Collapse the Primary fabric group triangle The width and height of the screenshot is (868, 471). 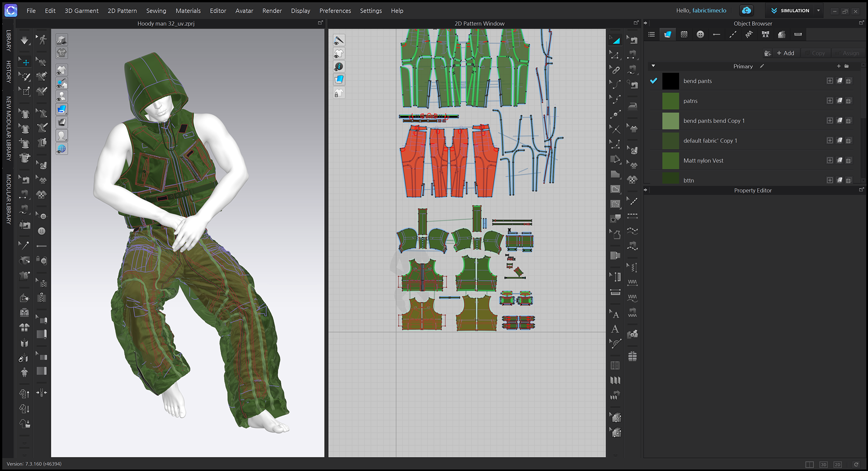click(653, 66)
